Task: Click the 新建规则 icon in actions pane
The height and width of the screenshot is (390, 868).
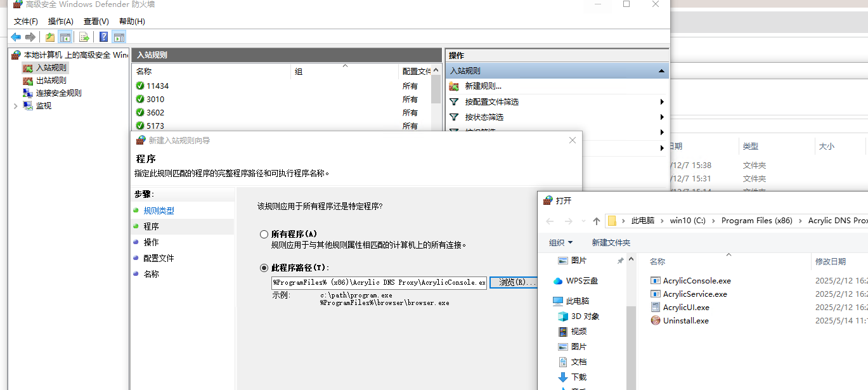Action: (454, 86)
